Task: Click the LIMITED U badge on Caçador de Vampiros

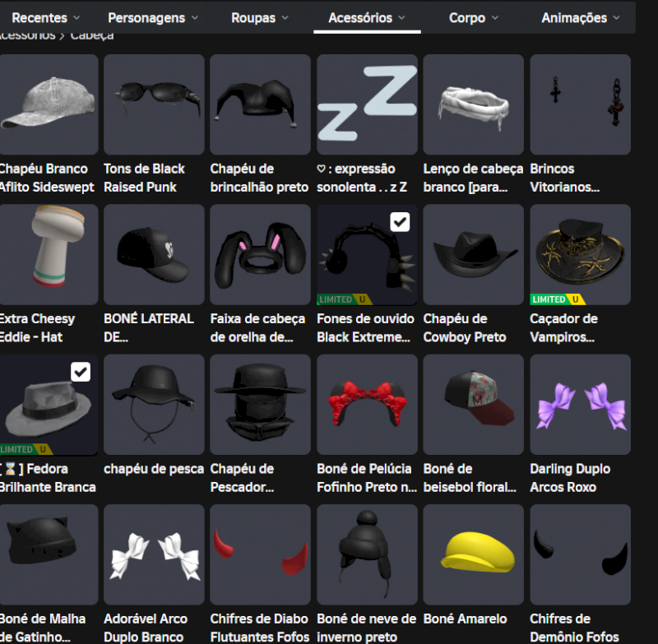Action: [558, 299]
